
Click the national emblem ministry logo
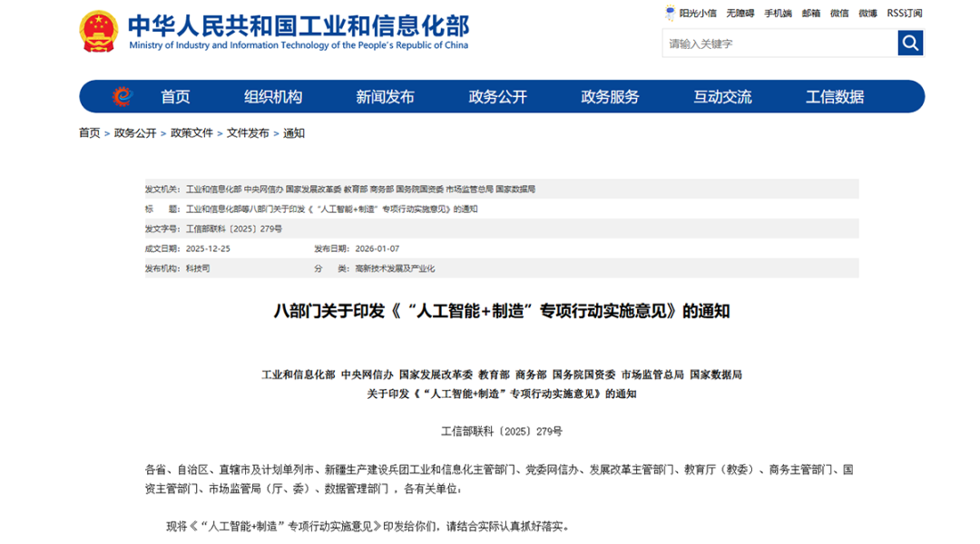tap(97, 29)
